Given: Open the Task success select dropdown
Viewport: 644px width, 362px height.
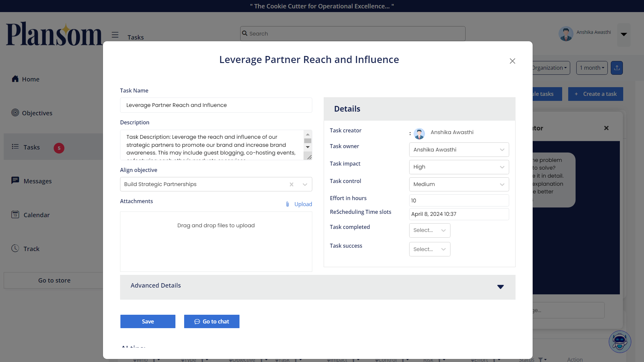Looking at the screenshot, I should pyautogui.click(x=429, y=249).
